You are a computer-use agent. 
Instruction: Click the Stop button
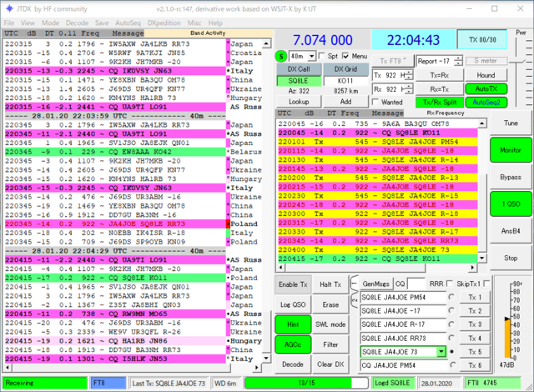pyautogui.click(x=511, y=258)
